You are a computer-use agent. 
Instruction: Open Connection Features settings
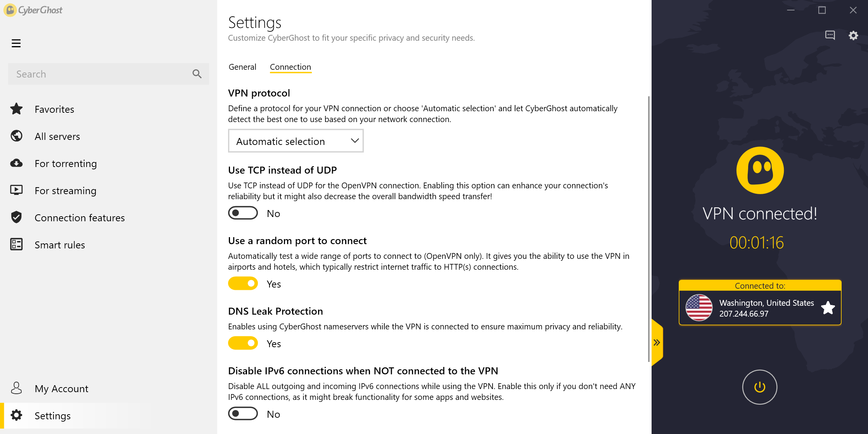click(79, 217)
